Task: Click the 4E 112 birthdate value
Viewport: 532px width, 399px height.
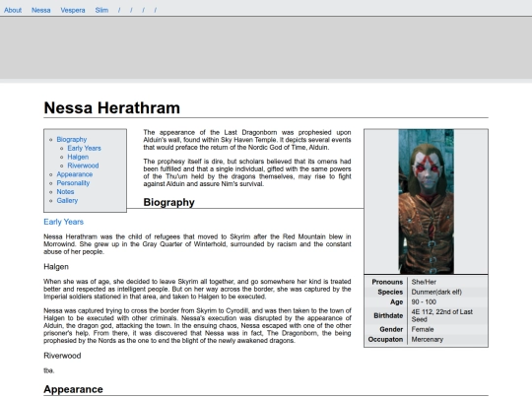Action: tap(441, 315)
